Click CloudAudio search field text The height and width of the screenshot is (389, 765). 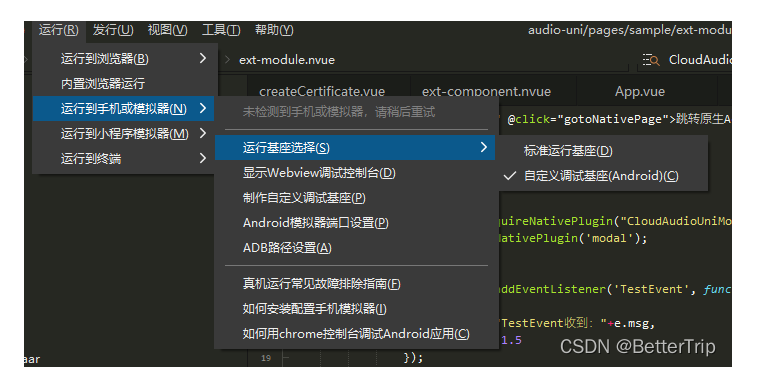pyautogui.click(x=700, y=60)
